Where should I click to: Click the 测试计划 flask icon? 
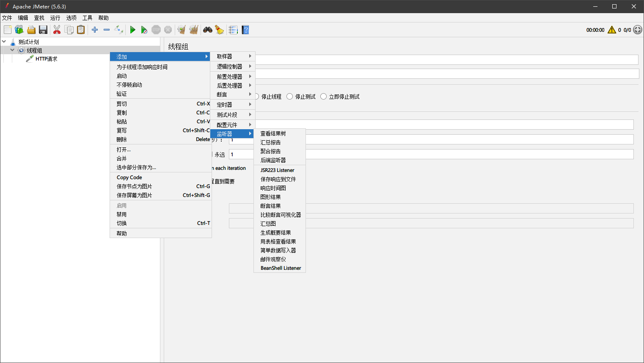[13, 42]
